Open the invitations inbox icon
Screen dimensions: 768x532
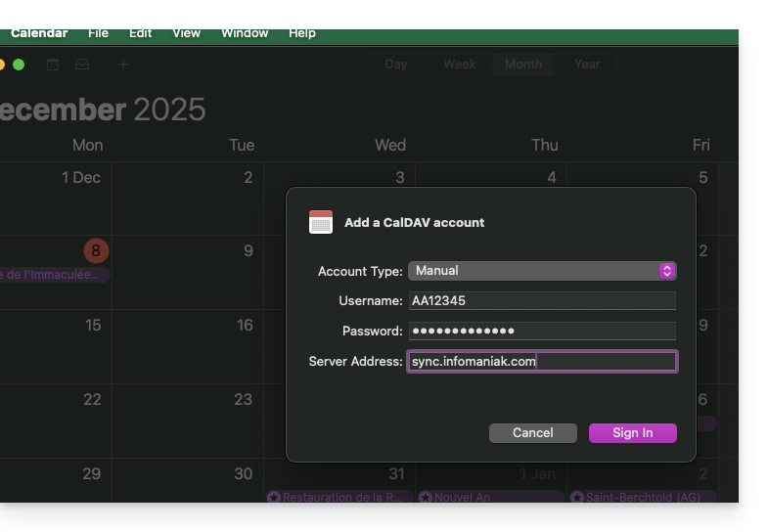tap(82, 65)
